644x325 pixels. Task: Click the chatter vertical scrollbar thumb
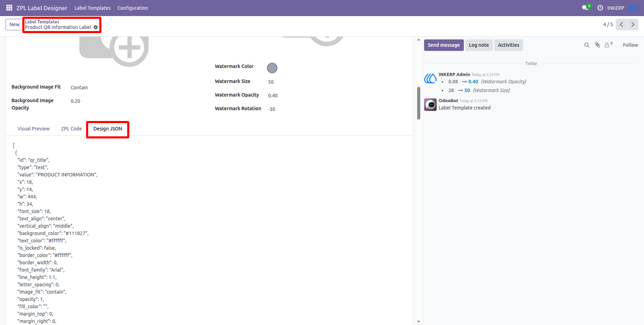tap(419, 103)
